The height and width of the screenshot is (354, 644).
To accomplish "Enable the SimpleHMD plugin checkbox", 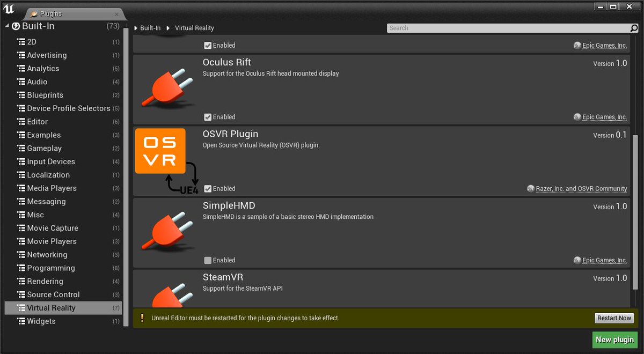I will [208, 260].
